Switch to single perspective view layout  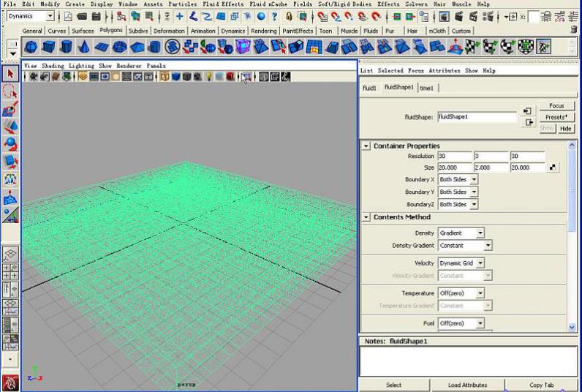point(10,255)
